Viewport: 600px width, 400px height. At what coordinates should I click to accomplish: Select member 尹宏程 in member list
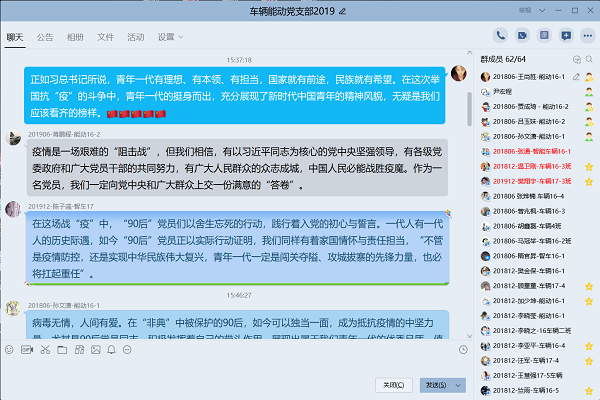(536, 92)
